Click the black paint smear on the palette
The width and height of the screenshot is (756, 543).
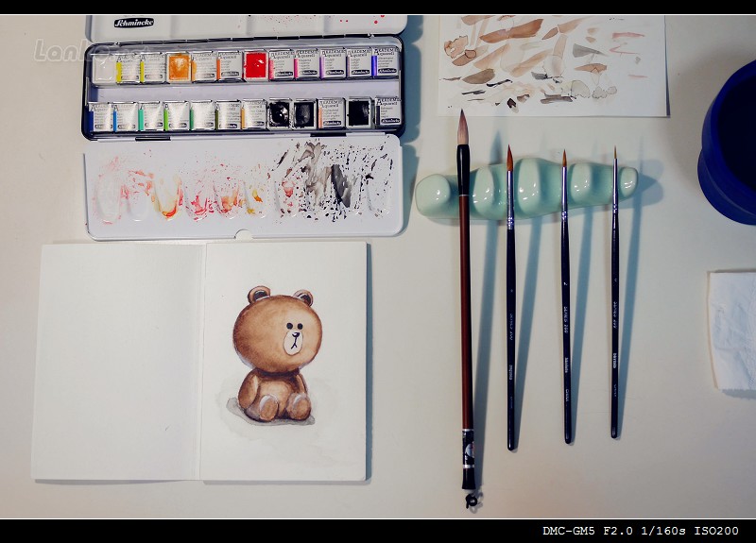point(341,186)
